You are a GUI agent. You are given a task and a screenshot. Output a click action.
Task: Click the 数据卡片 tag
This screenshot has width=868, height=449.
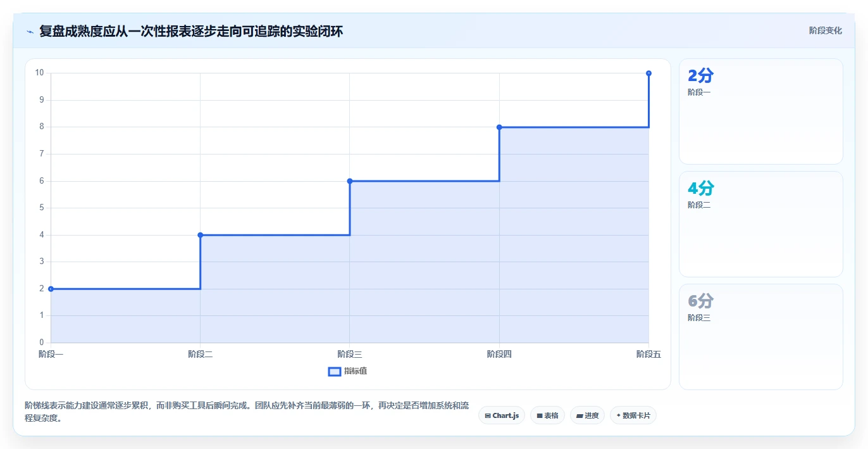pos(633,415)
